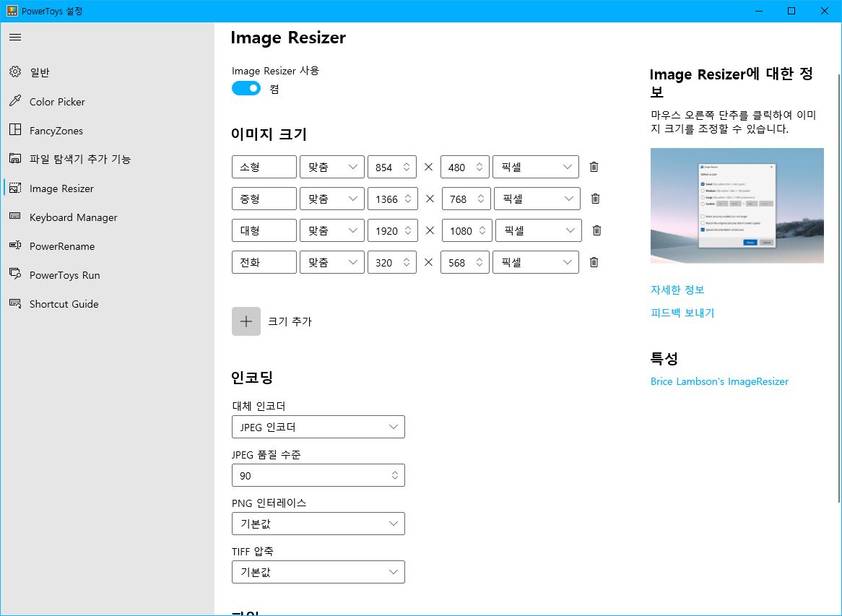842x616 pixels.
Task: Open the PNG 인터레이스 dropdown
Action: [318, 524]
